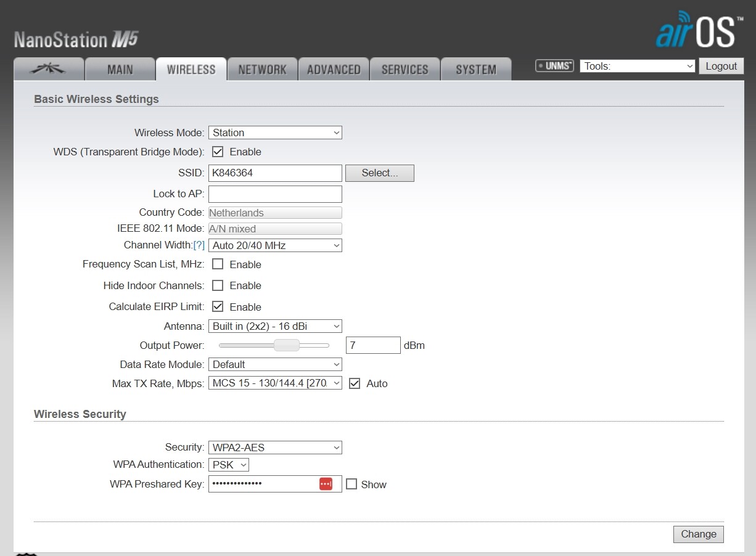Expand the Tools dropdown menu

[637, 66]
